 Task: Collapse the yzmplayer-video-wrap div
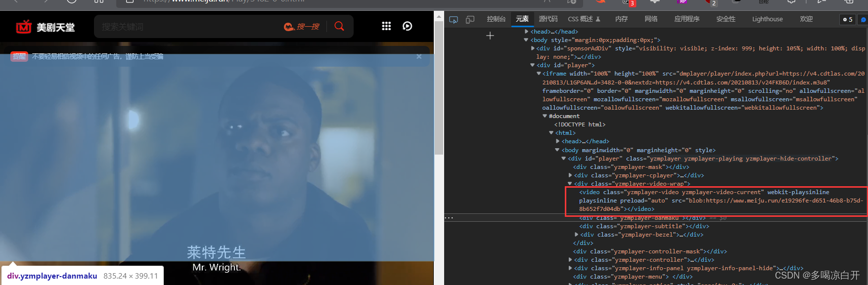570,184
